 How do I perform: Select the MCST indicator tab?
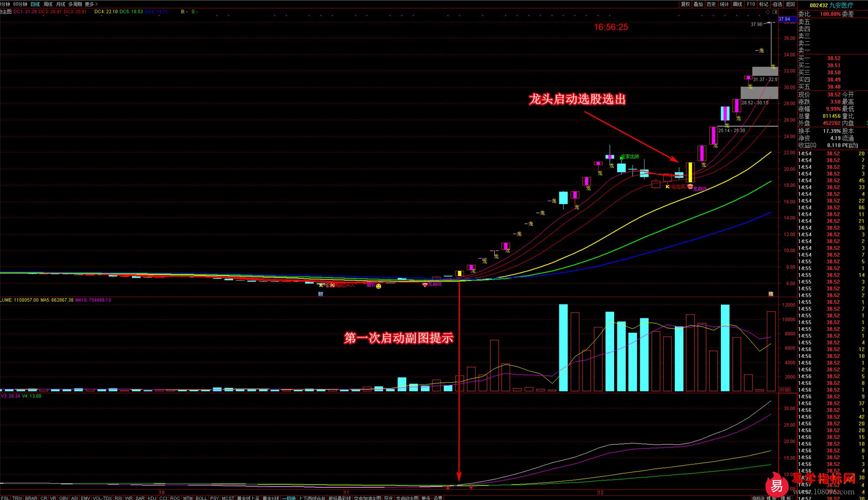click(x=228, y=498)
